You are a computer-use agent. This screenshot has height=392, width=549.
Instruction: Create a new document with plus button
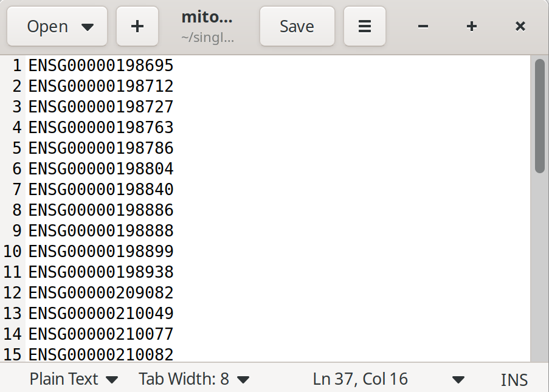pyautogui.click(x=137, y=26)
